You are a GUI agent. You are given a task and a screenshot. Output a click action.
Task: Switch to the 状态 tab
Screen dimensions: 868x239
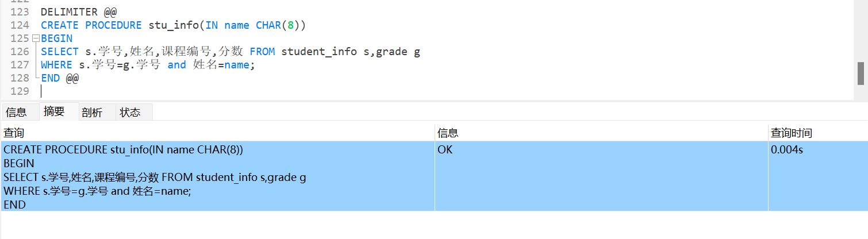(130, 112)
